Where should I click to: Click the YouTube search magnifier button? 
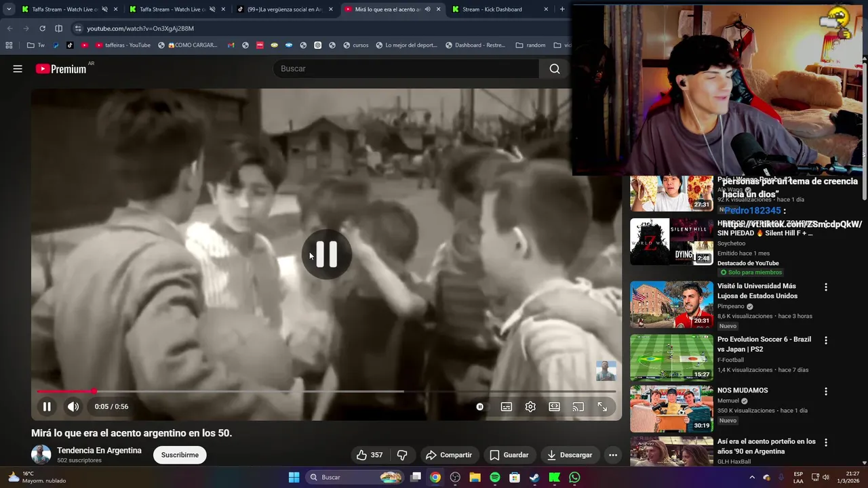pyautogui.click(x=555, y=68)
